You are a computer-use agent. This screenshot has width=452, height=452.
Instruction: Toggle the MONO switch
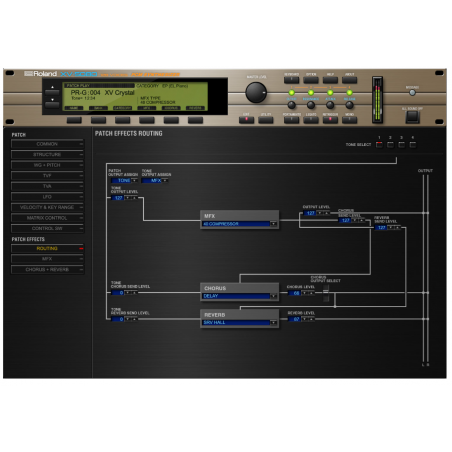(349, 120)
